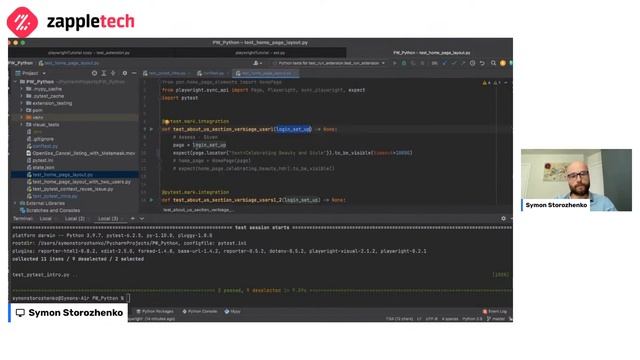Add a new terminal session with plus

[133, 219]
